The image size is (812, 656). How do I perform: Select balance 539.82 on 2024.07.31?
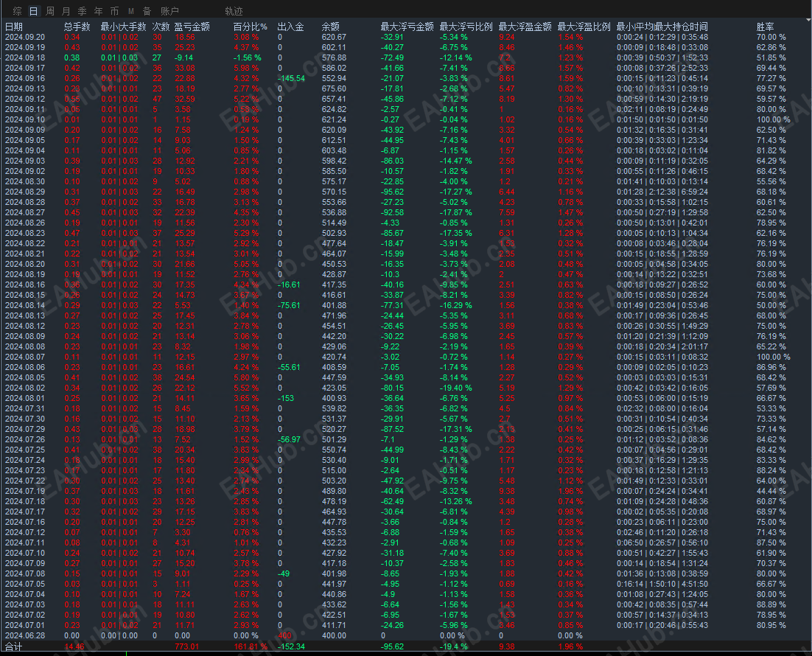pos(334,409)
